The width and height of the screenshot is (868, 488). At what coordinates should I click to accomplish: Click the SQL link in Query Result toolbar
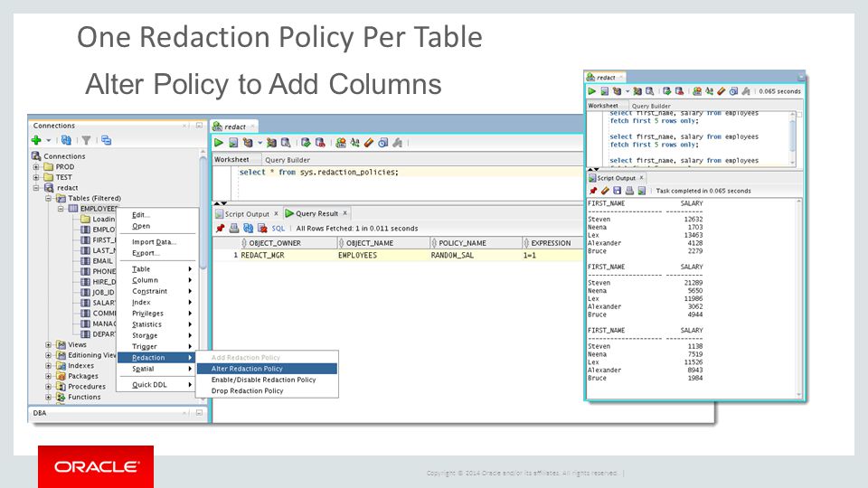pos(278,228)
